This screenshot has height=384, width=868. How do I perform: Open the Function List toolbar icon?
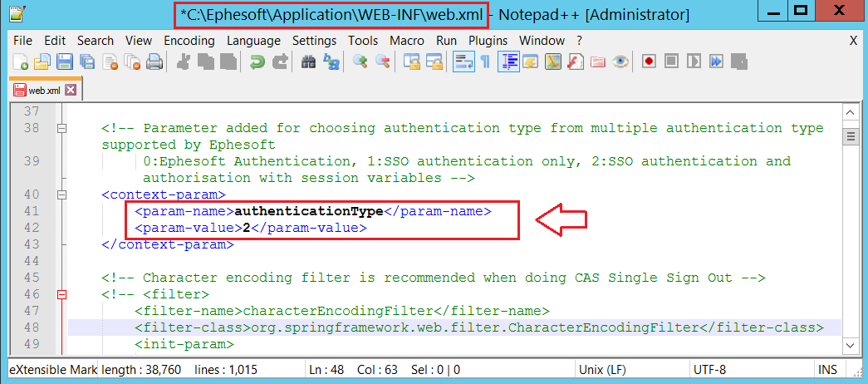575,61
